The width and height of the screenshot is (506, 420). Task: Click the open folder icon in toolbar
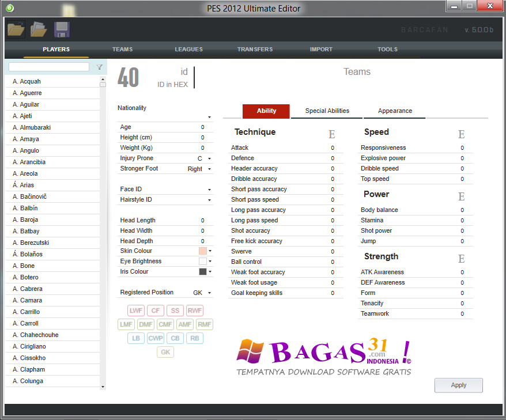click(x=16, y=30)
